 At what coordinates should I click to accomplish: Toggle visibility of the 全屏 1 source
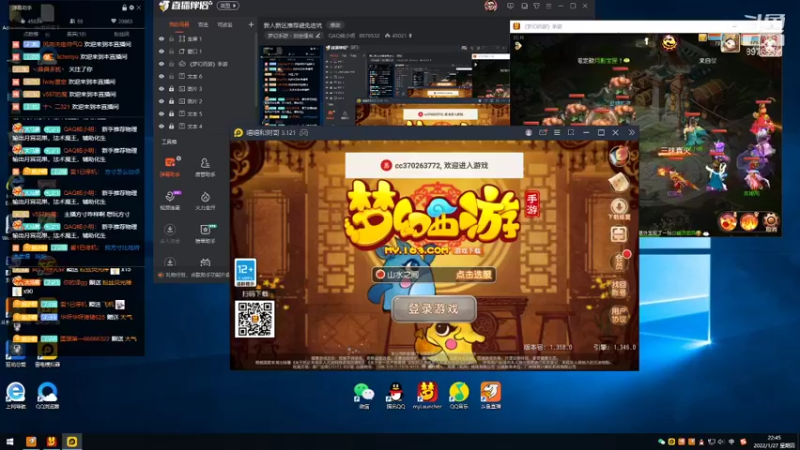click(x=161, y=39)
